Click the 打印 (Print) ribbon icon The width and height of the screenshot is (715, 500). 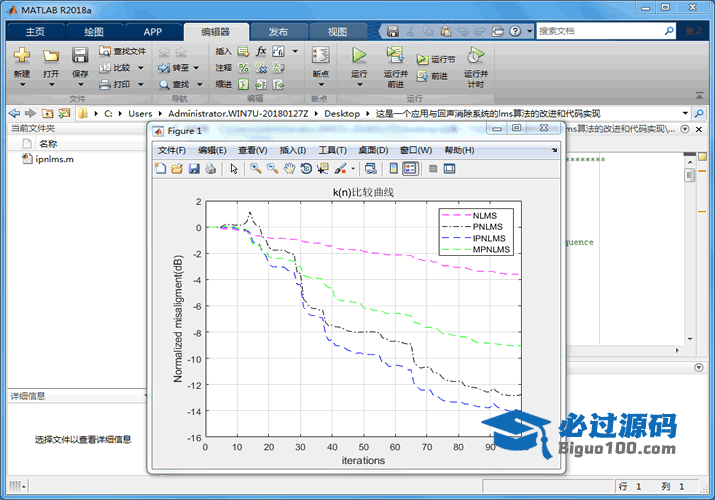tap(105, 84)
